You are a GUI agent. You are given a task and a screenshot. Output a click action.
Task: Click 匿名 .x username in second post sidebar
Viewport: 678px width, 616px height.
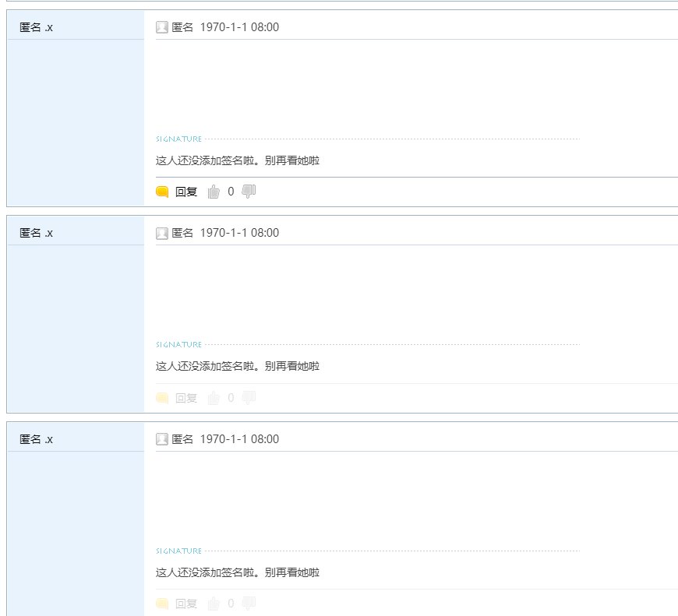[37, 233]
